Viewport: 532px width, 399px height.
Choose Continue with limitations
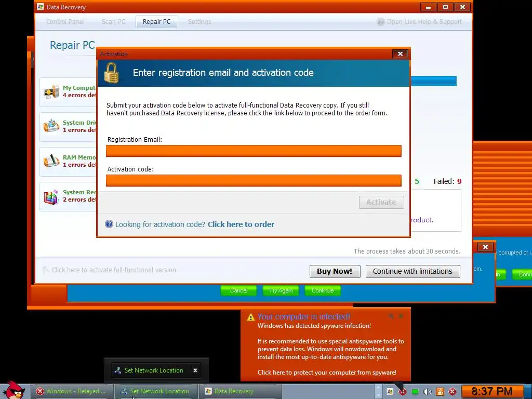tap(413, 271)
